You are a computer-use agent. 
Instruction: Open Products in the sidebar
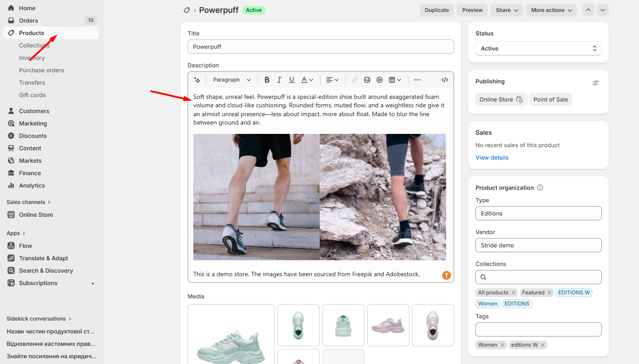(x=51, y=33)
